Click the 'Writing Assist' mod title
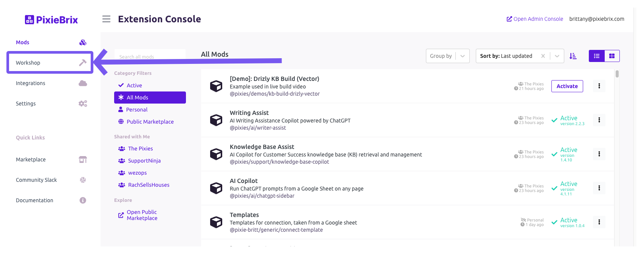This screenshot has width=644, height=254. [249, 113]
